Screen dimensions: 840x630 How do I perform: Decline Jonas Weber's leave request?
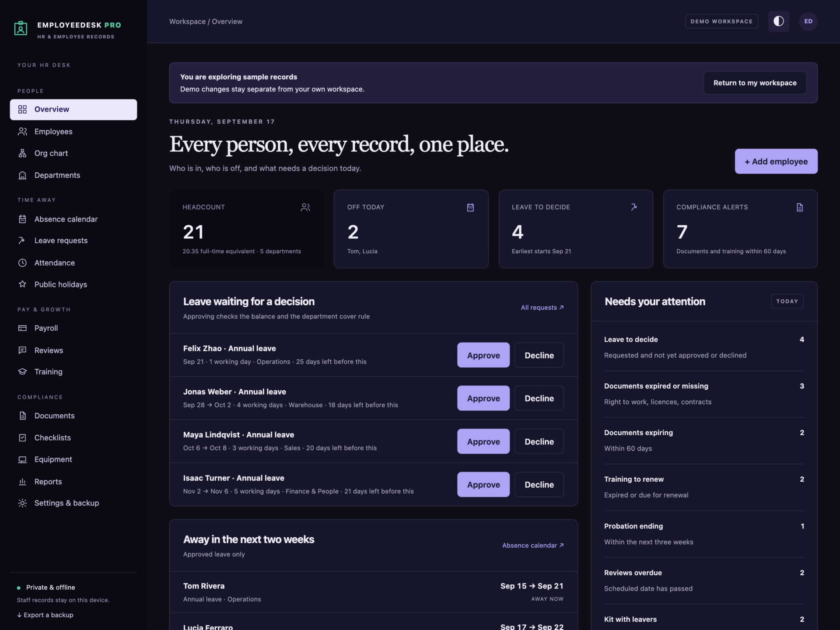539,398
